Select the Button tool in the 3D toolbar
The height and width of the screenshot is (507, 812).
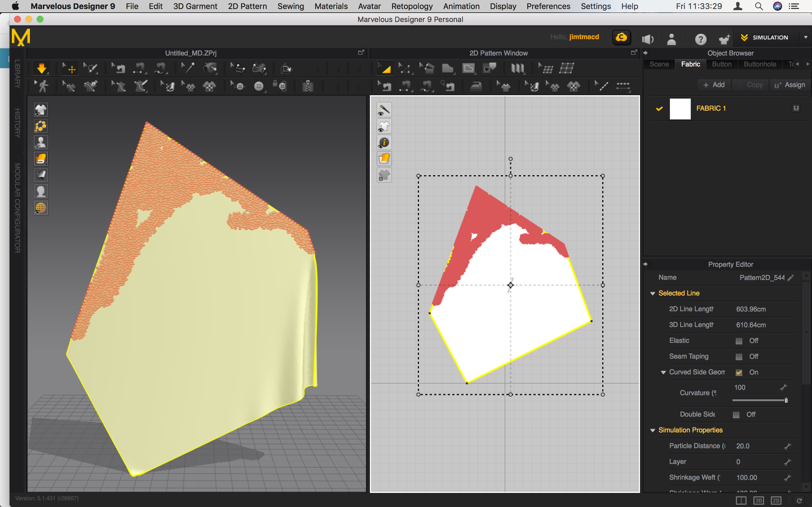coord(259,86)
